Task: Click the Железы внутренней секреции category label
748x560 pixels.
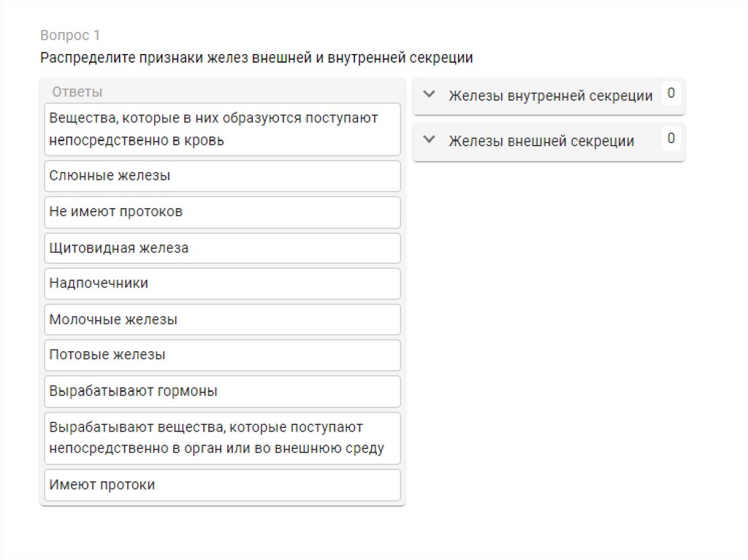Action: (x=550, y=96)
